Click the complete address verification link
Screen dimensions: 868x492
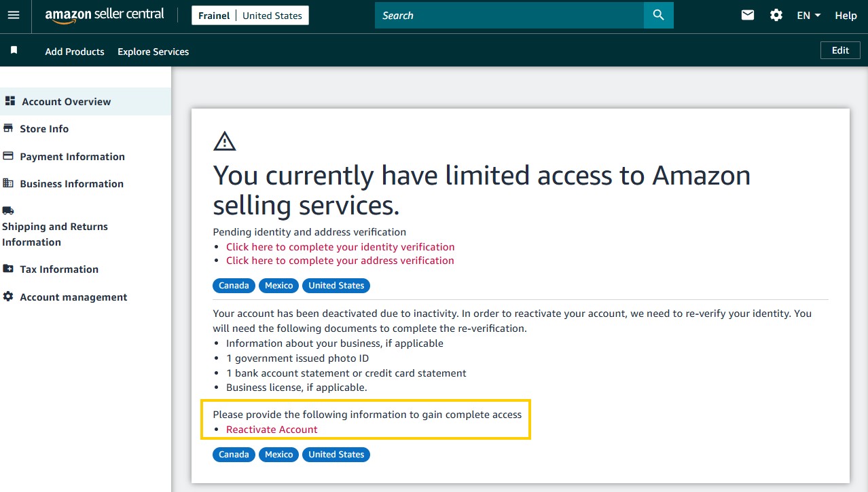pyautogui.click(x=340, y=261)
